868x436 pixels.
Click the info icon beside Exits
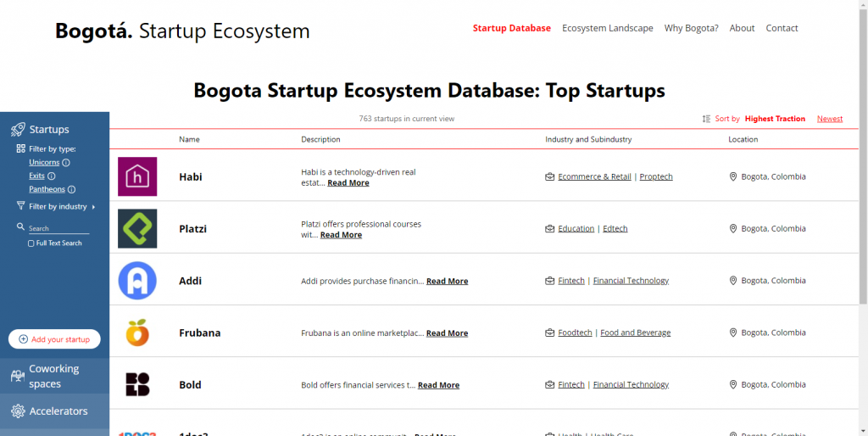(x=52, y=176)
